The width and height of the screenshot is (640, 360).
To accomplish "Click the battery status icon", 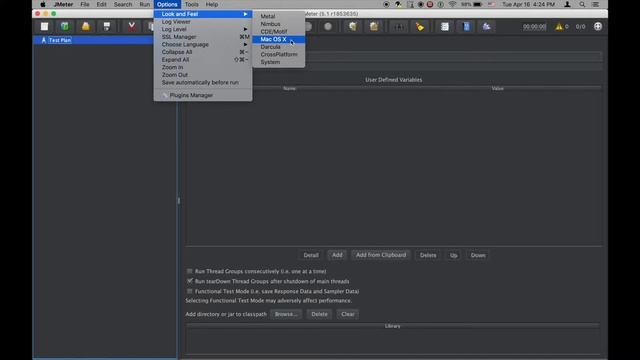I will [478, 4].
